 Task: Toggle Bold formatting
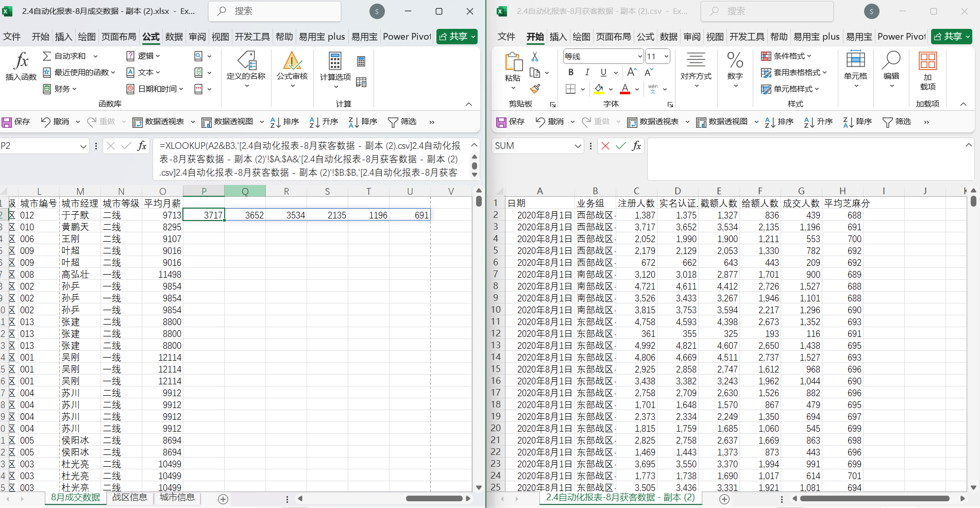571,73
